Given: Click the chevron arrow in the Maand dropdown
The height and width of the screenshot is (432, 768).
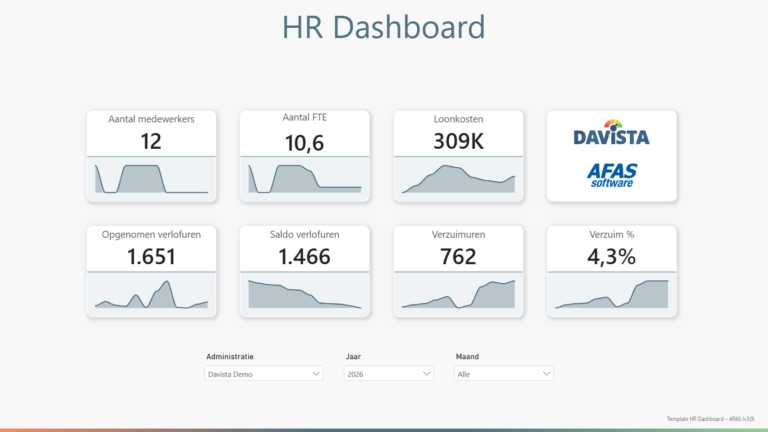Looking at the screenshot, I should coord(547,374).
